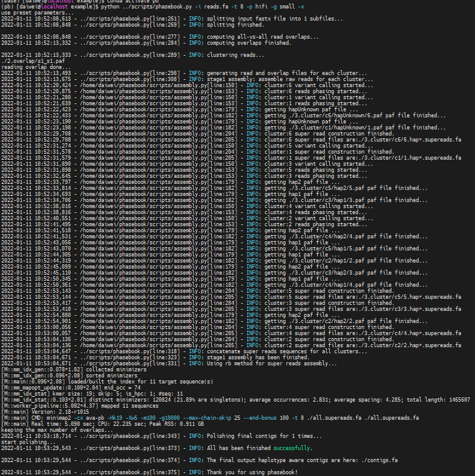Viewport: 475px width, 476px height.
Task: Click 'computing overlaps finished.' line
Action: [146, 43]
